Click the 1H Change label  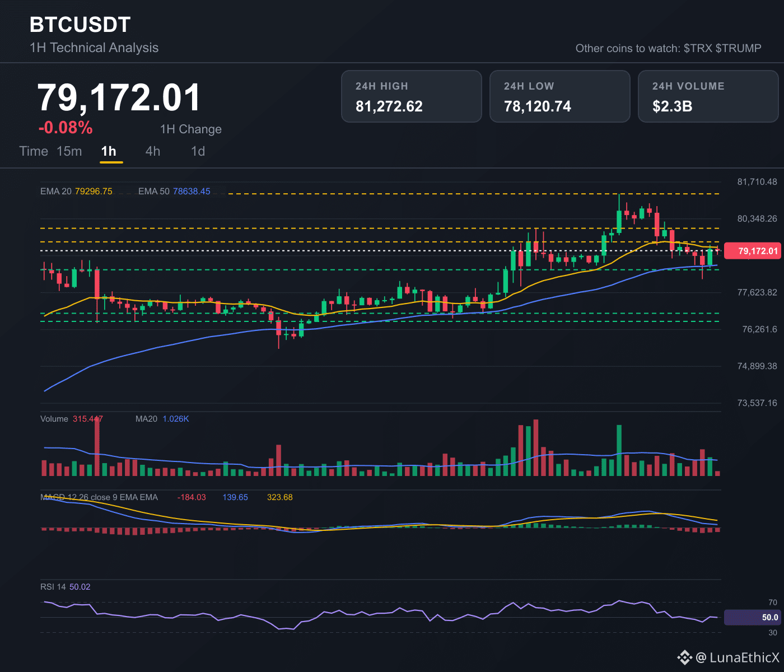pyautogui.click(x=191, y=129)
